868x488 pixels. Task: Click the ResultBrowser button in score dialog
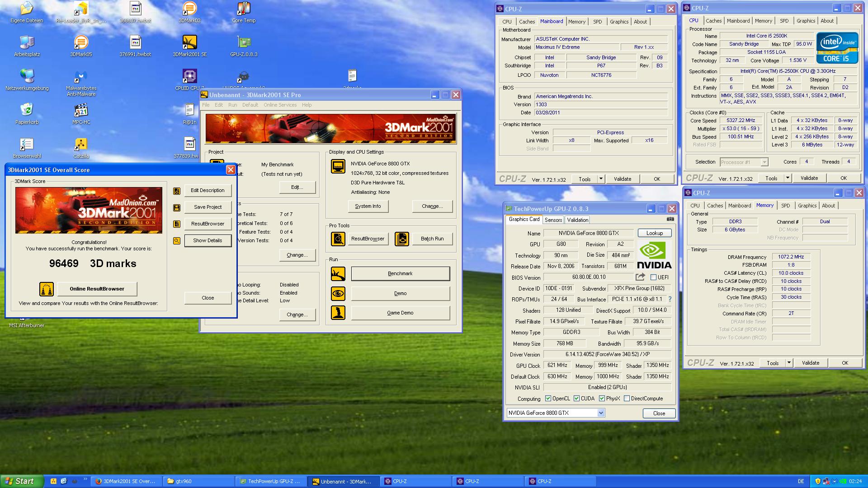pyautogui.click(x=208, y=224)
